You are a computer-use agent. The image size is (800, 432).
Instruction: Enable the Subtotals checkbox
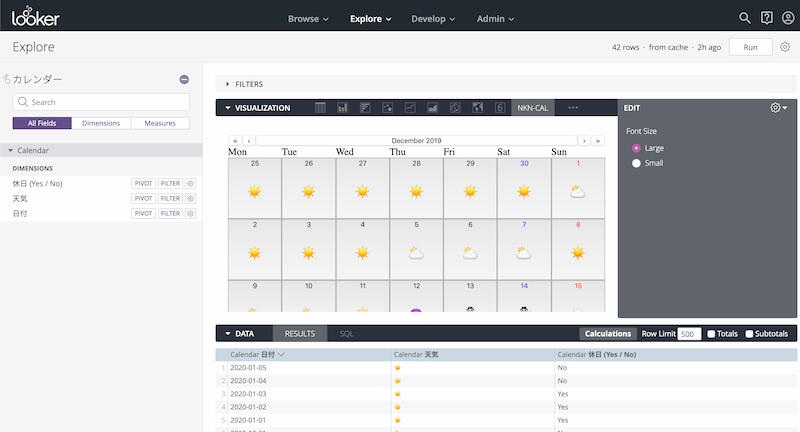749,334
